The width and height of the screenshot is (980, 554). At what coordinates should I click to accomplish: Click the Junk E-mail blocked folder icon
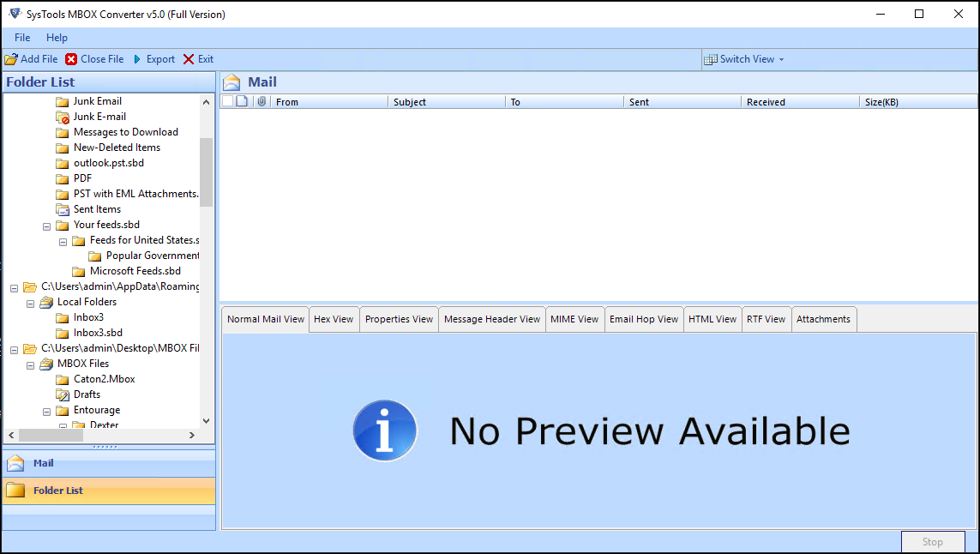[x=63, y=117]
